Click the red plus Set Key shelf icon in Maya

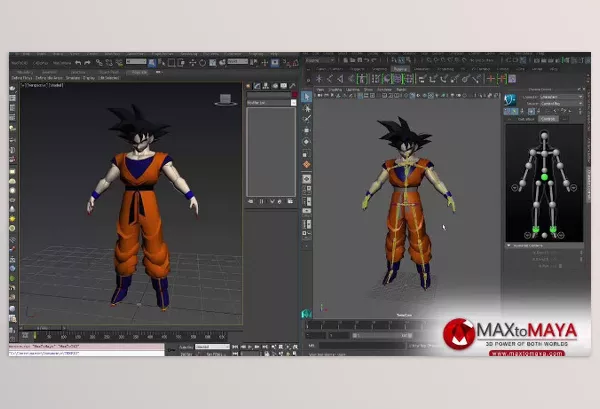[x=491, y=79]
